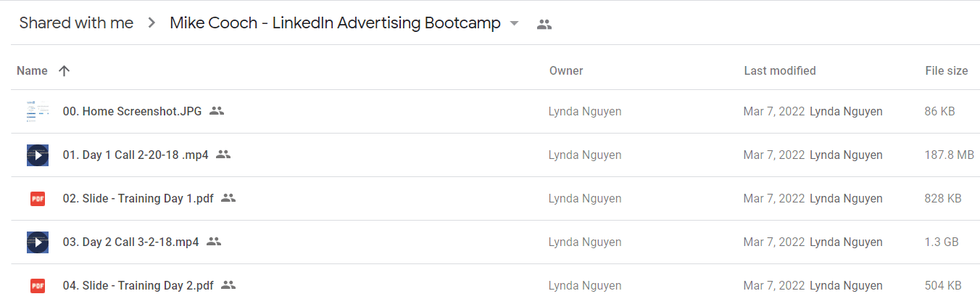Expand the folder name dropdown arrow
This screenshot has height=307, width=980.
[515, 24]
